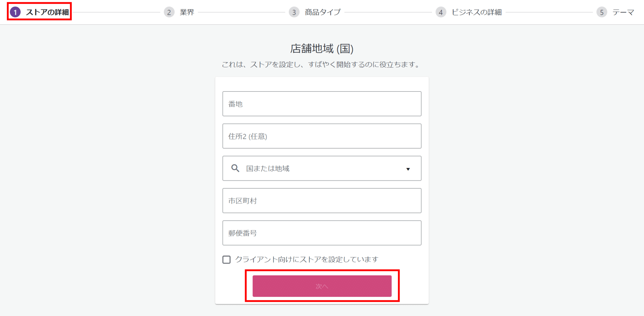Image resolution: width=644 pixels, height=316 pixels.
Task: Select the 市区町村 city field
Action: pos(322,201)
